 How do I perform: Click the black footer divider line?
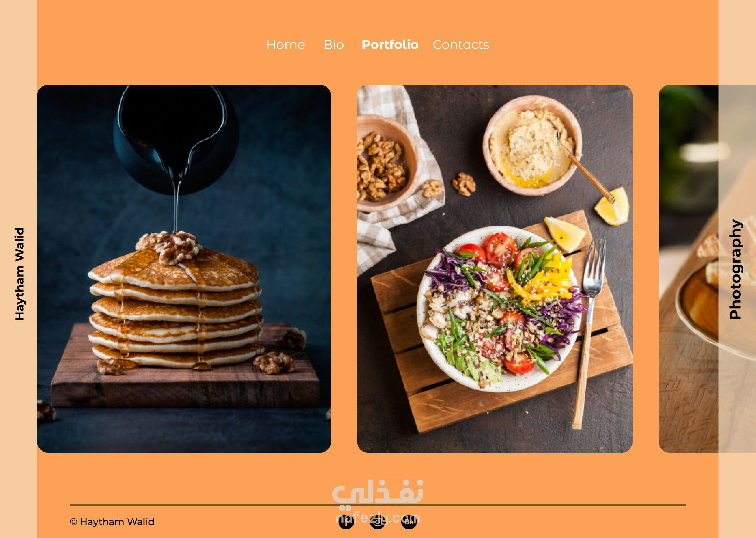[x=378, y=505]
